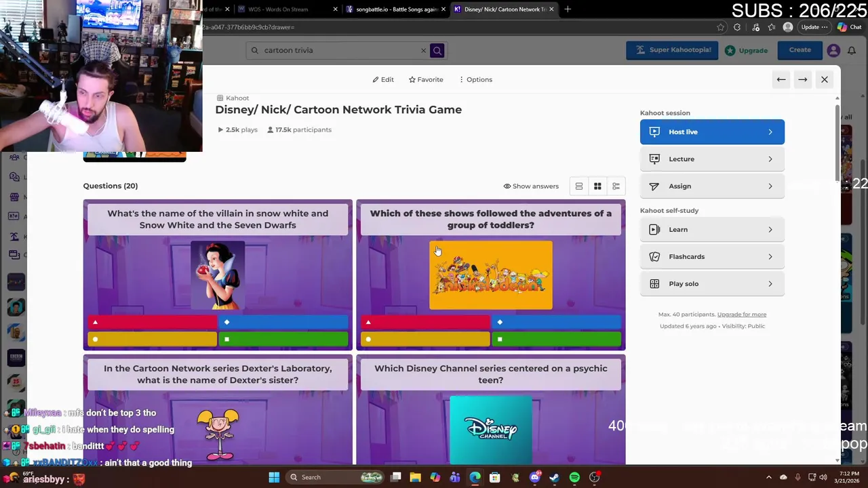This screenshot has width=868, height=488.
Task: Open browser profile icon in toolbar
Action: pyautogui.click(x=787, y=27)
